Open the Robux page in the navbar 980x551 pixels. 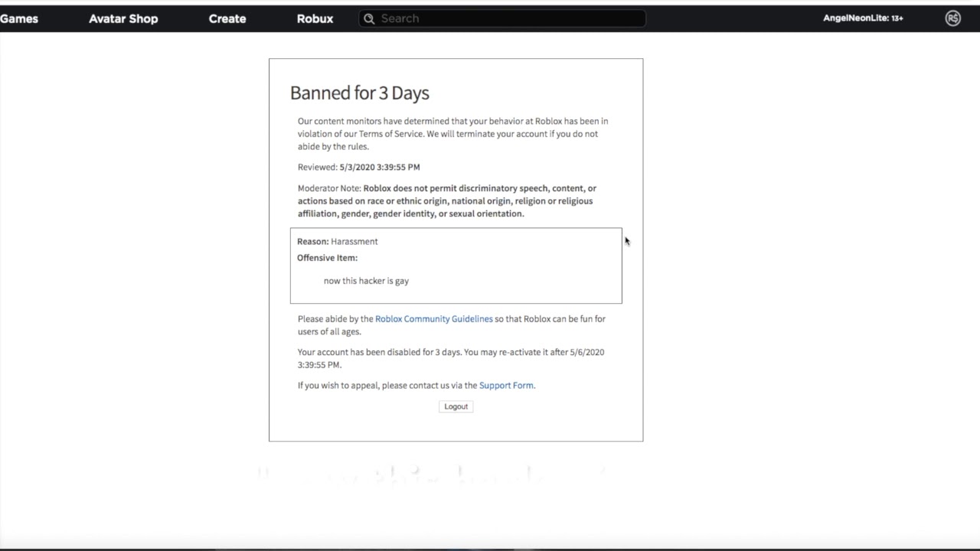pos(315,18)
